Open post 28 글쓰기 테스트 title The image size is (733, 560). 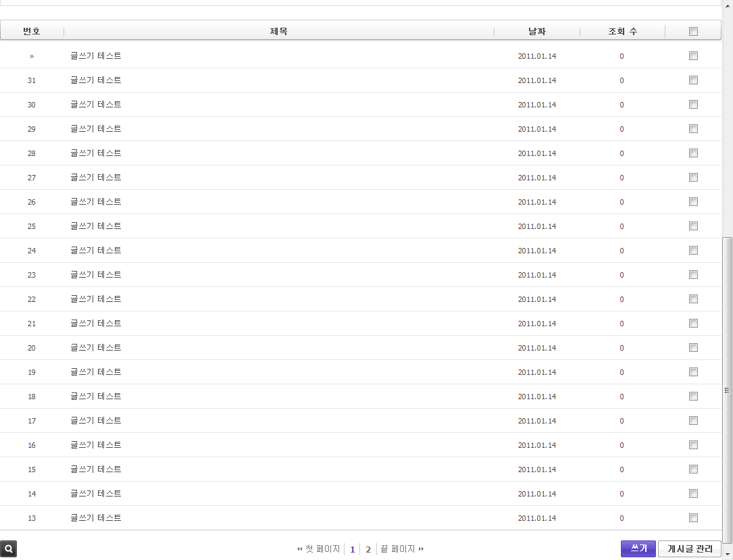coord(96,153)
